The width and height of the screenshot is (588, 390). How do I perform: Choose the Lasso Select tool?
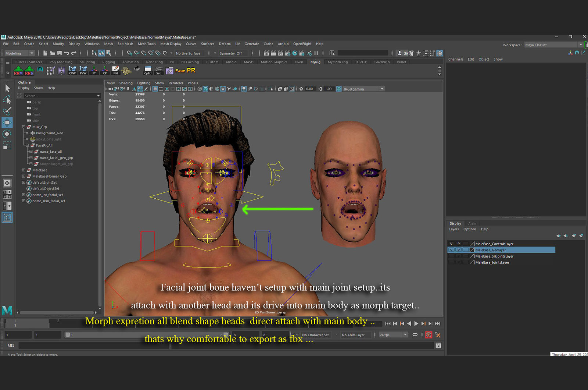[7, 100]
